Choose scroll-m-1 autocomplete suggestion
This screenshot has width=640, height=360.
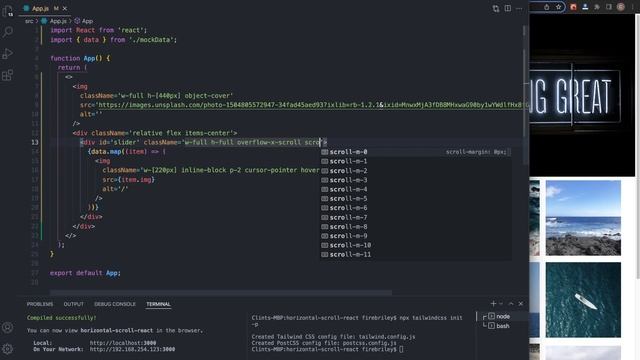[x=416, y=161]
